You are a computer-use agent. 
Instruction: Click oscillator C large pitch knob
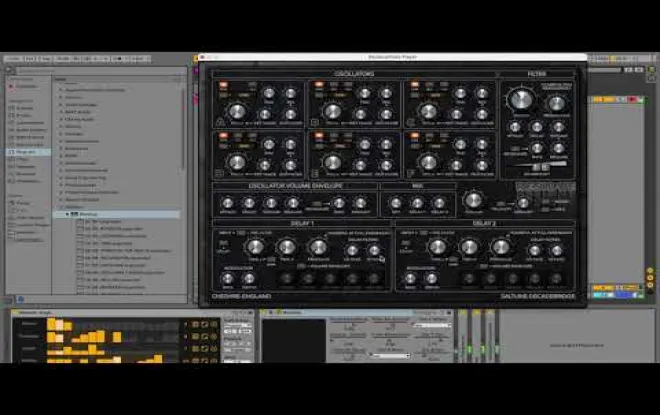pyautogui.click(x=428, y=112)
